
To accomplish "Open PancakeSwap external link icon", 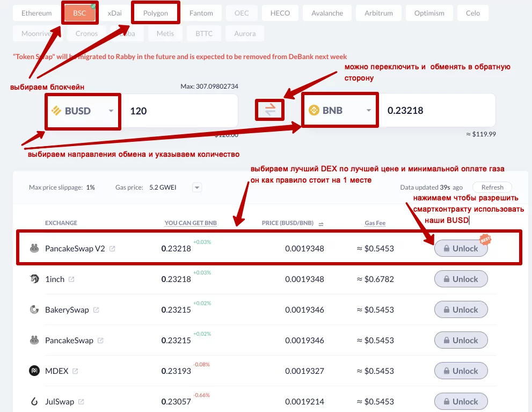I will tap(100, 341).
